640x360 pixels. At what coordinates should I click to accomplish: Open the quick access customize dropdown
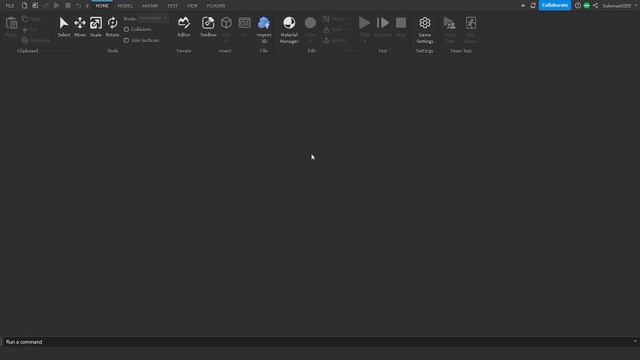[87, 6]
